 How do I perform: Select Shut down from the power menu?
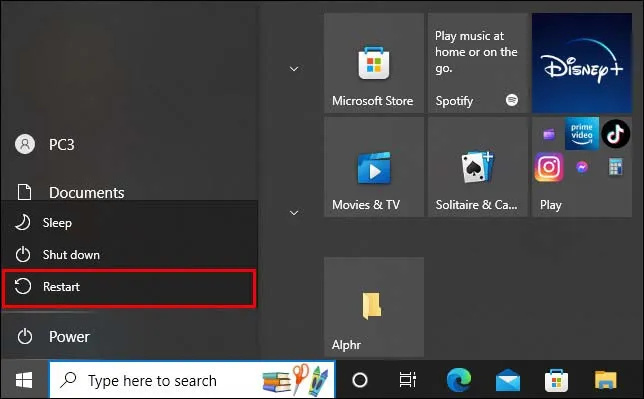tap(129, 255)
